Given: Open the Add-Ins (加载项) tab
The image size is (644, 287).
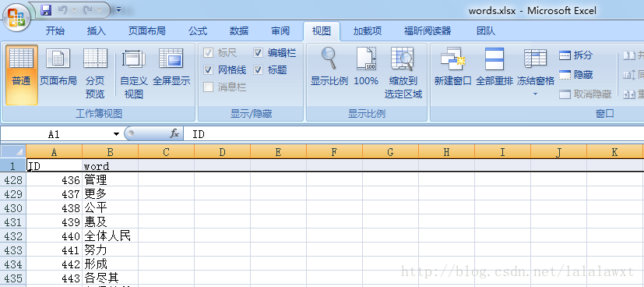Looking at the screenshot, I should [x=368, y=31].
